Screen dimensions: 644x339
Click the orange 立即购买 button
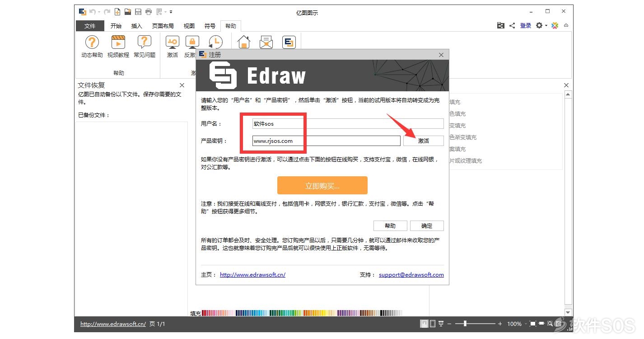click(x=322, y=185)
